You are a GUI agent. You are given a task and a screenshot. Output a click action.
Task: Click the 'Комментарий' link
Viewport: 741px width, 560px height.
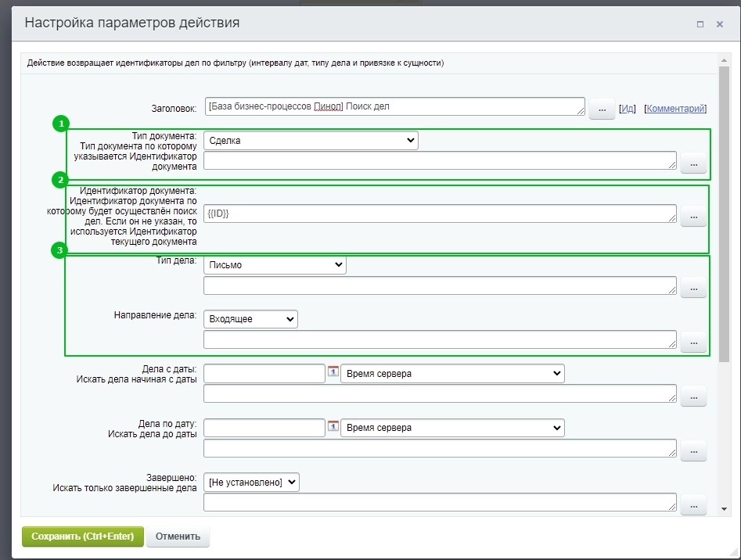[x=676, y=109]
